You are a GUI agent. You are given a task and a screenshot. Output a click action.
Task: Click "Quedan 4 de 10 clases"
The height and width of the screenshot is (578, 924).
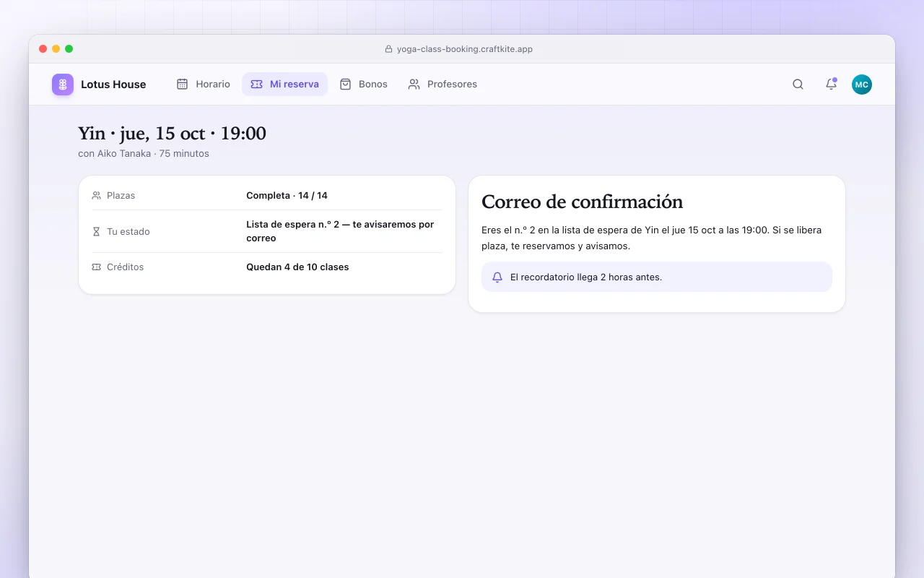297,267
